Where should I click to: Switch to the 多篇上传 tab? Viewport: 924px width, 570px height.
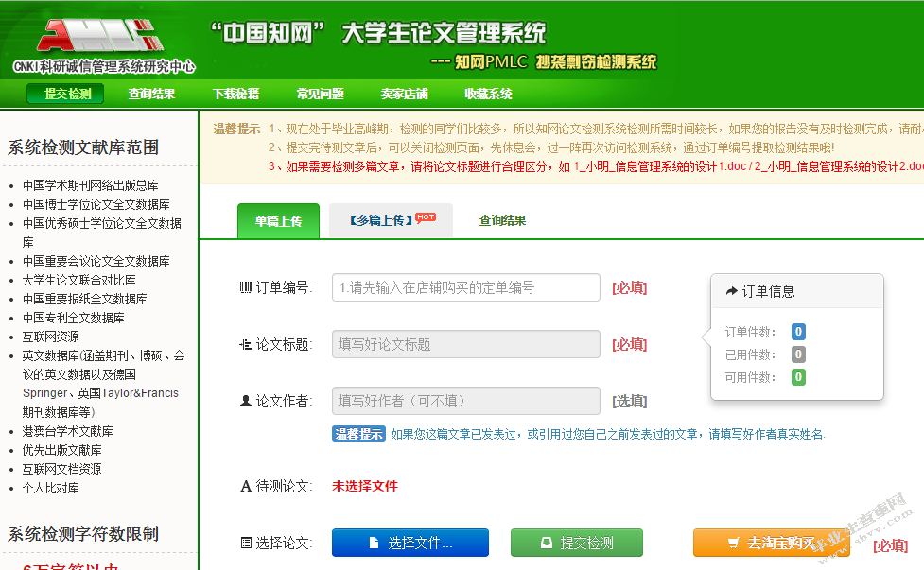pos(391,221)
